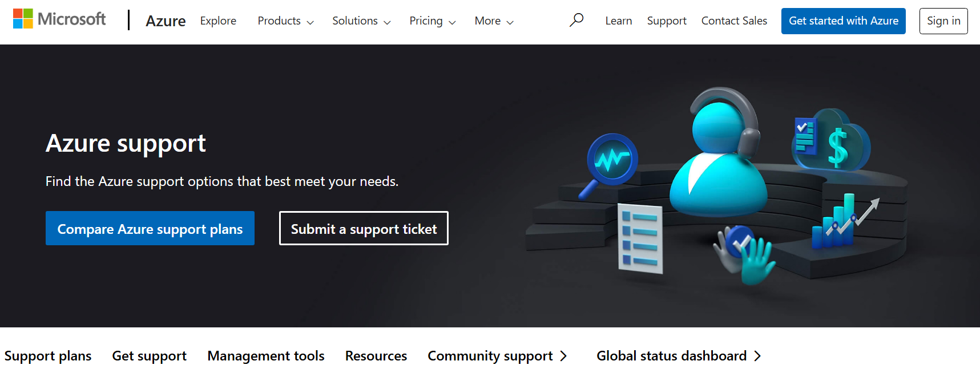Click Get started with Azure button
980x377 pixels.
coord(844,21)
